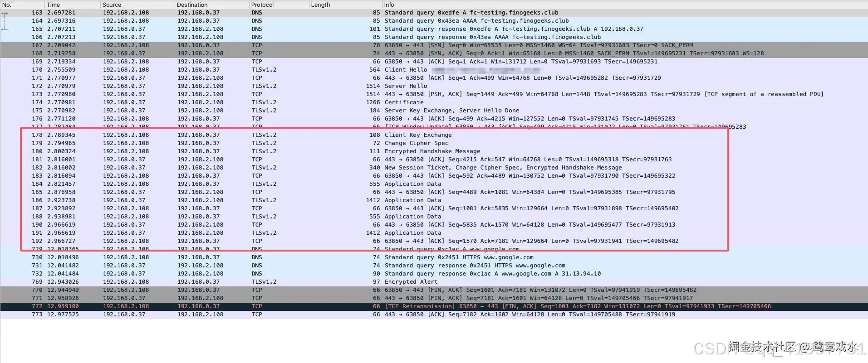Viewport: 868px width, 363px height.
Task: Select packet 187 ACK Ack=5835 row
Action: pos(434,208)
